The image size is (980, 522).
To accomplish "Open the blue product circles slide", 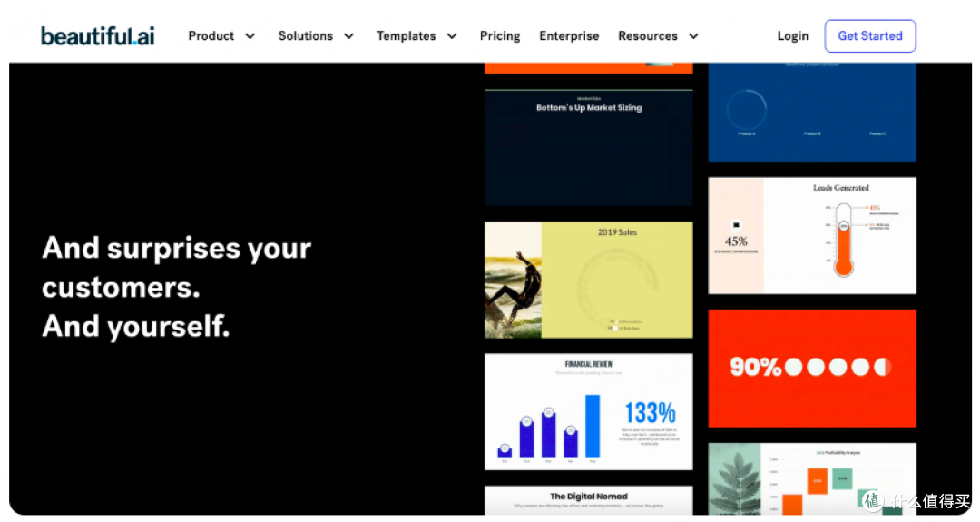I will click(x=812, y=112).
